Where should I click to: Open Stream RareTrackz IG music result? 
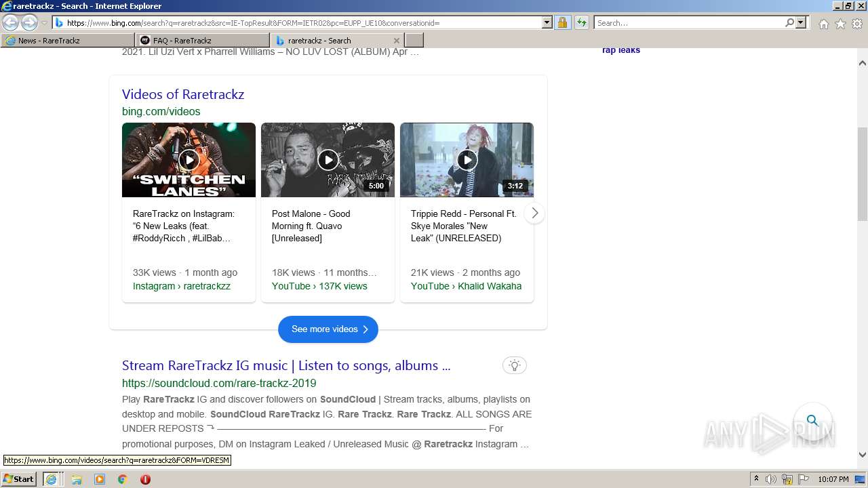click(286, 365)
